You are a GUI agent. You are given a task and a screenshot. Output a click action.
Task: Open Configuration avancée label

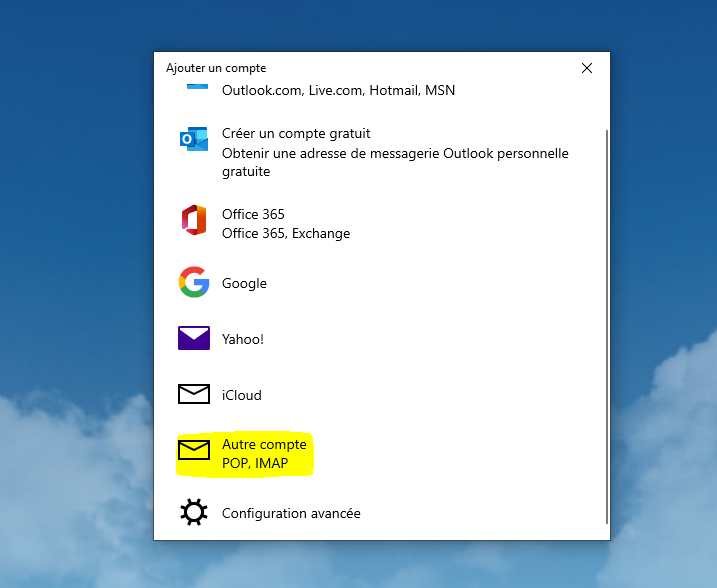coord(291,513)
